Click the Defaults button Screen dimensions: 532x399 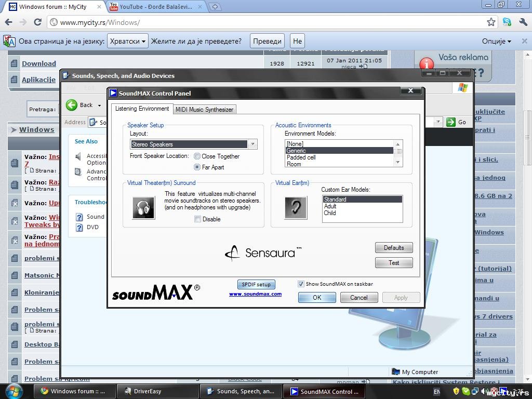coord(394,248)
